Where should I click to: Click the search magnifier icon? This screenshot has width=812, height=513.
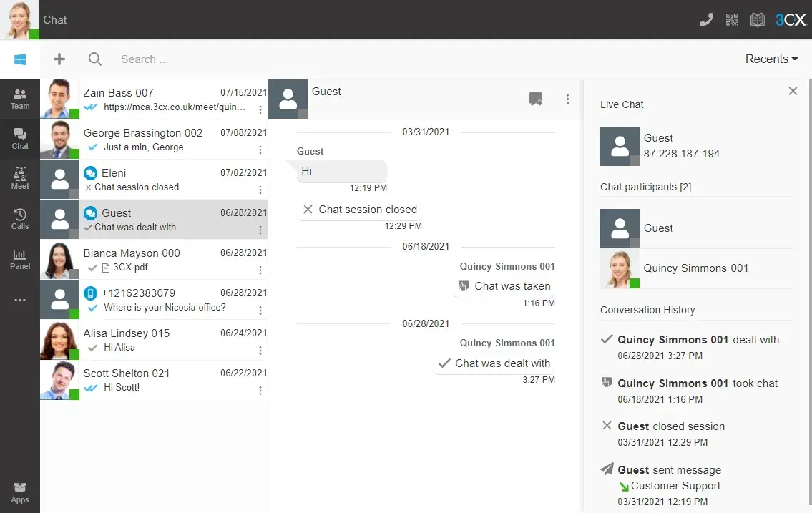95,59
